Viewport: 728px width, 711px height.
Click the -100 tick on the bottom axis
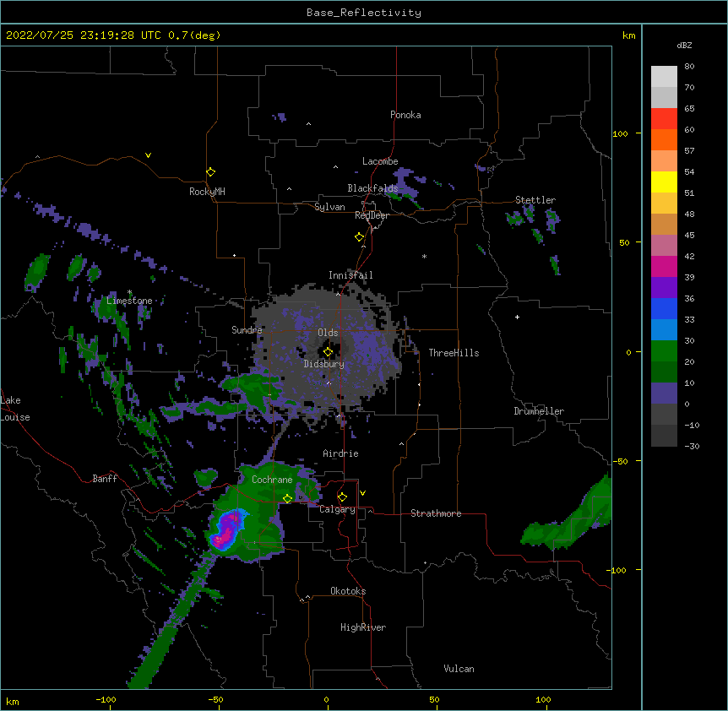[x=106, y=700]
